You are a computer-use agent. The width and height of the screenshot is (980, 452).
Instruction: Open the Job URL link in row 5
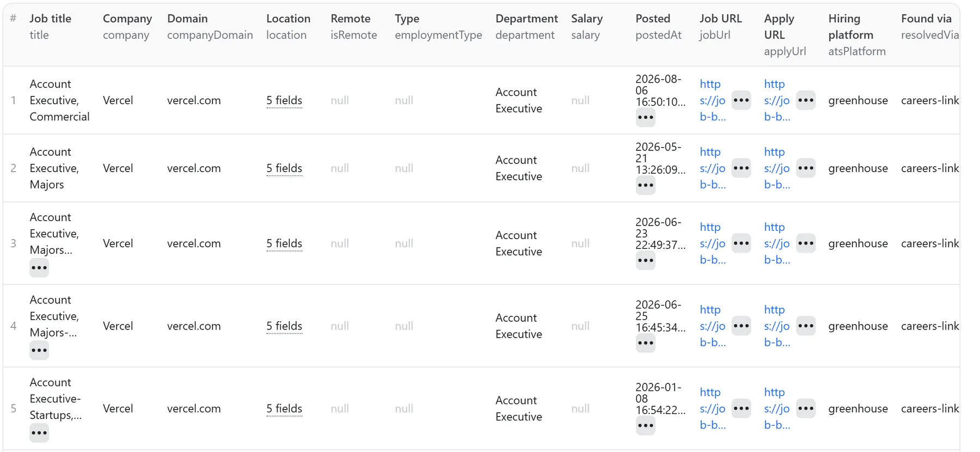point(713,408)
